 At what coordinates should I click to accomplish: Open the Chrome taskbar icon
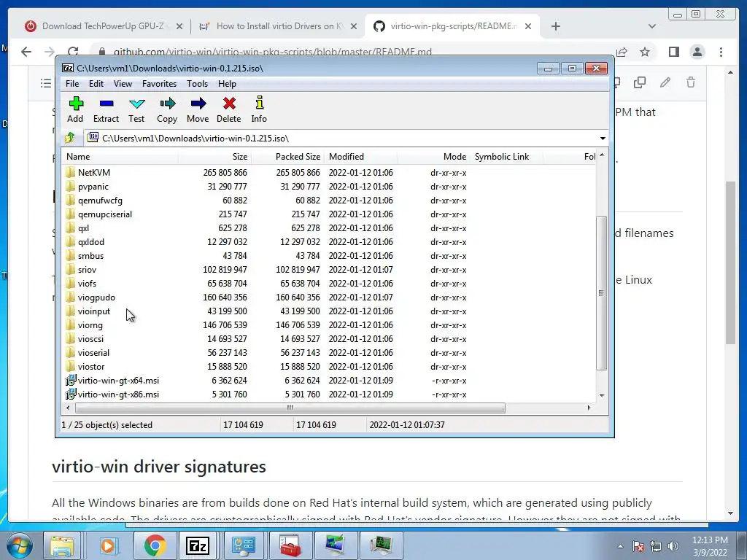[x=155, y=545]
